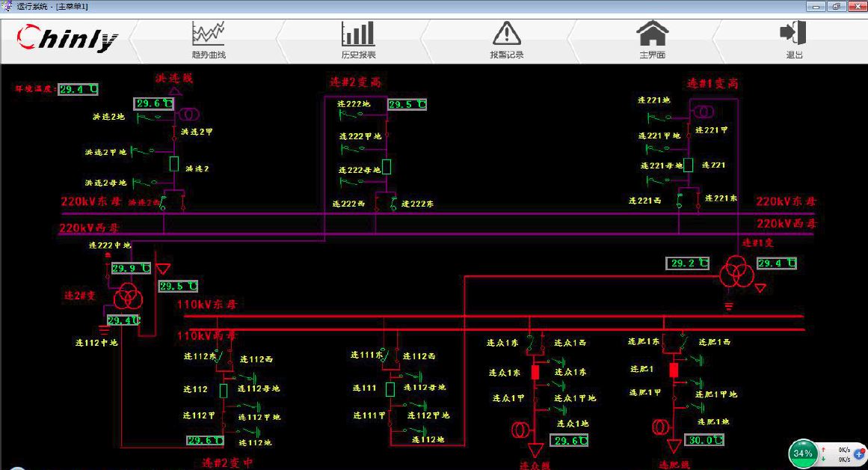Click the 29.6 ℃ value under 洪连线
Viewport: 868px width, 470px height.
click(x=155, y=103)
